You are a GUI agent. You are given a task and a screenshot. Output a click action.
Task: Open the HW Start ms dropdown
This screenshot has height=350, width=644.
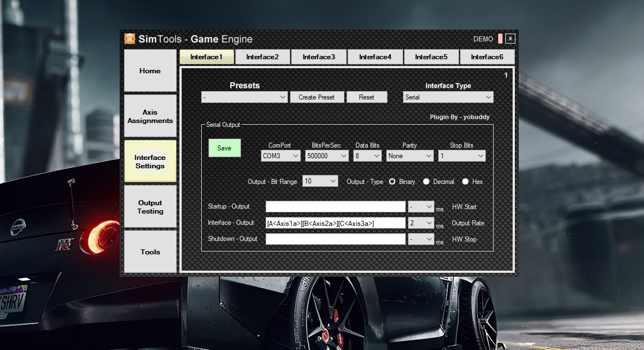(x=421, y=207)
